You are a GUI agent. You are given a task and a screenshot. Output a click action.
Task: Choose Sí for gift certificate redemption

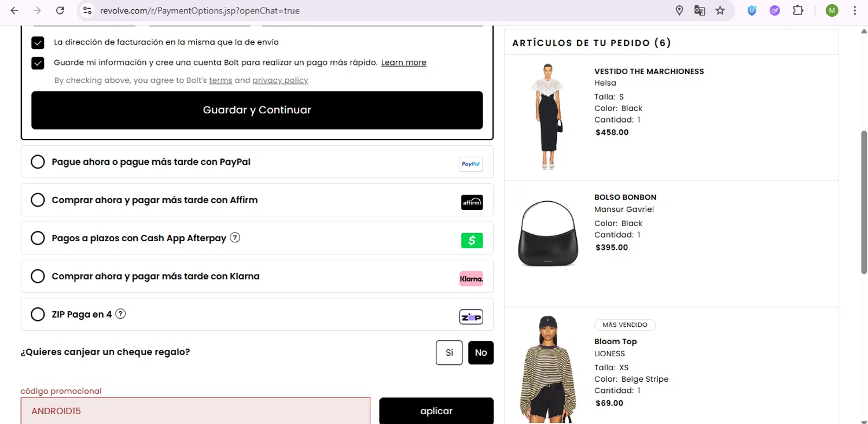click(449, 353)
